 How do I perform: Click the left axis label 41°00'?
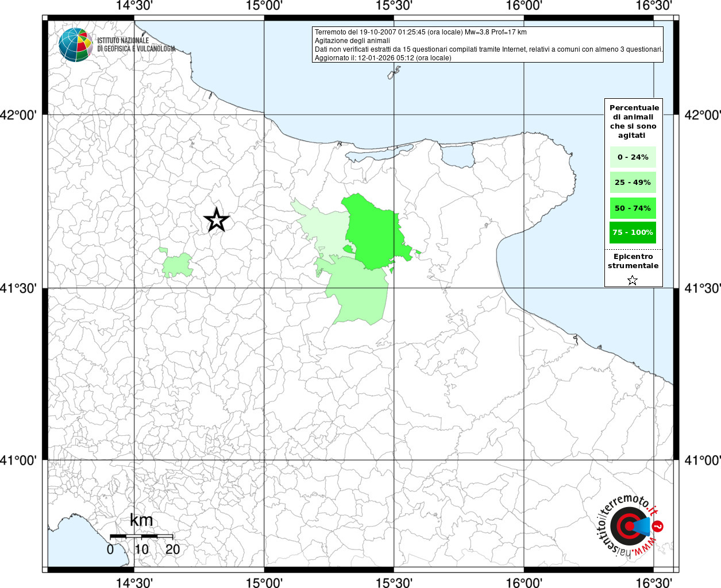(18, 461)
